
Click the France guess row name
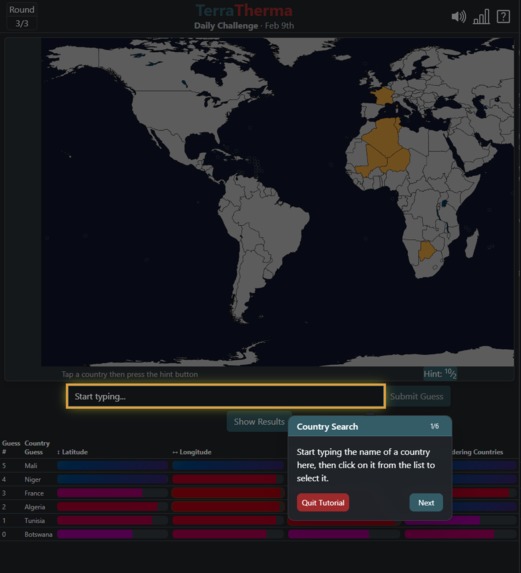click(34, 493)
